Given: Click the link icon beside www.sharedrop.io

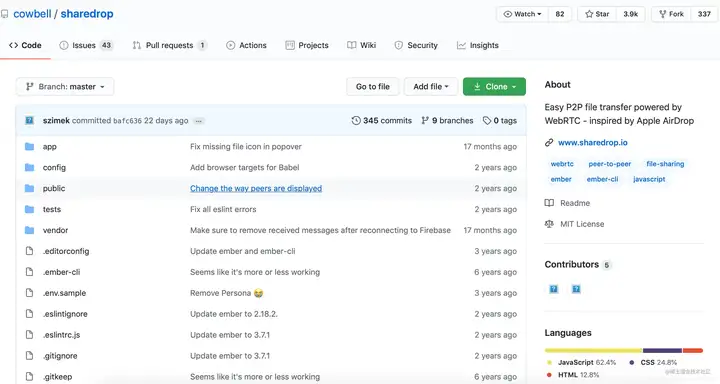Looking at the screenshot, I should (549, 142).
